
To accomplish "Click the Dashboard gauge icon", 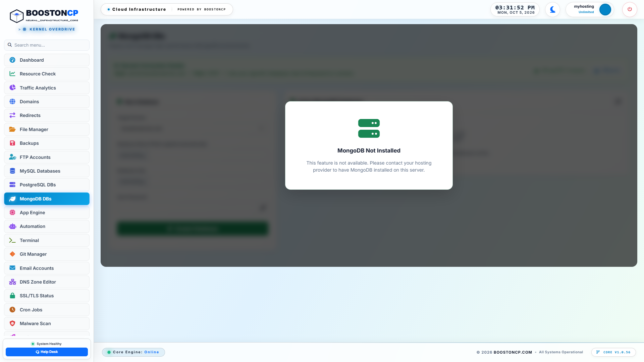I will [x=12, y=60].
